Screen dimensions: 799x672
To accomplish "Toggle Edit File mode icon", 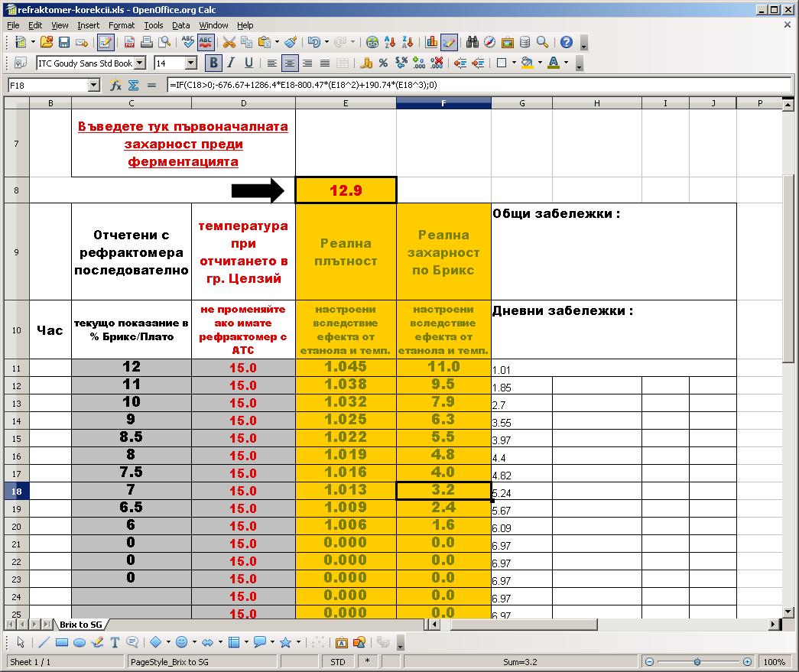I will tap(106, 42).
